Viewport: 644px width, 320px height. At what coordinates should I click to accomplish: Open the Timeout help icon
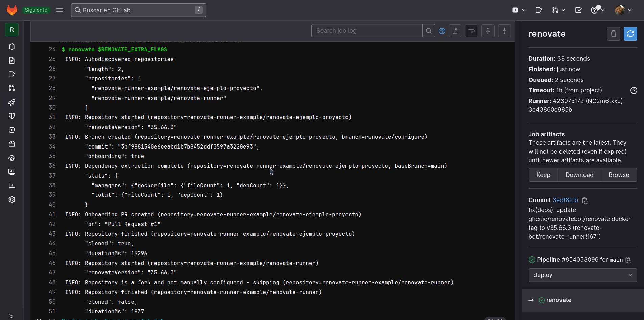[634, 90]
